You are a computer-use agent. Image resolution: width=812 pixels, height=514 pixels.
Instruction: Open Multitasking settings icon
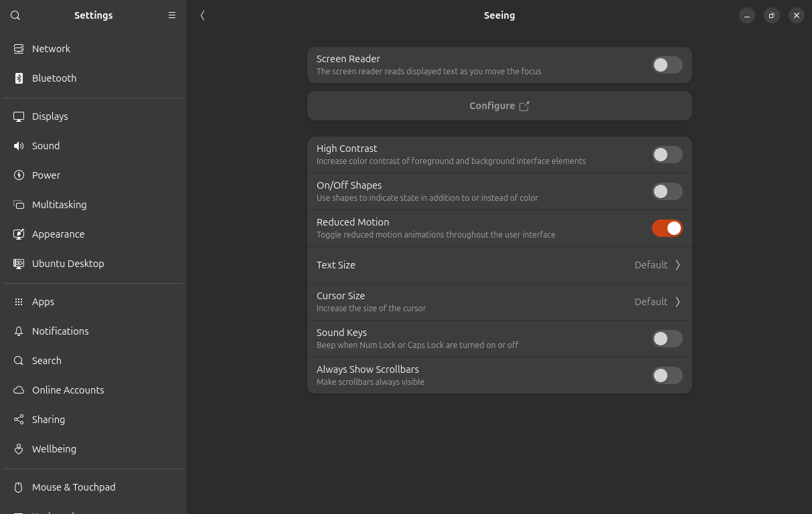click(18, 204)
